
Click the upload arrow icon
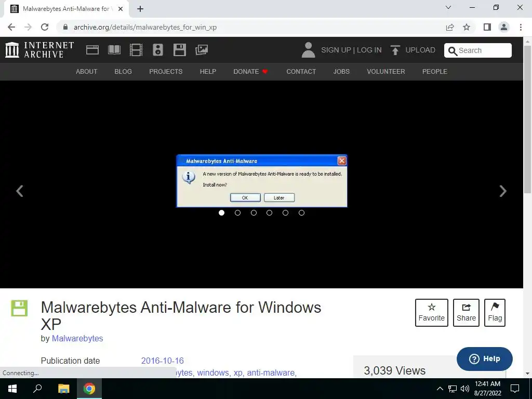(x=395, y=50)
